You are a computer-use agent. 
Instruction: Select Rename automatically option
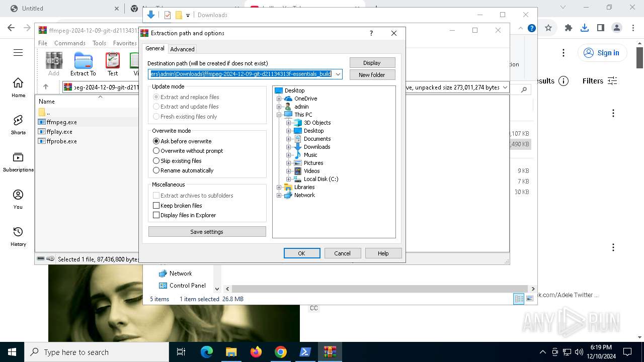(x=183, y=170)
